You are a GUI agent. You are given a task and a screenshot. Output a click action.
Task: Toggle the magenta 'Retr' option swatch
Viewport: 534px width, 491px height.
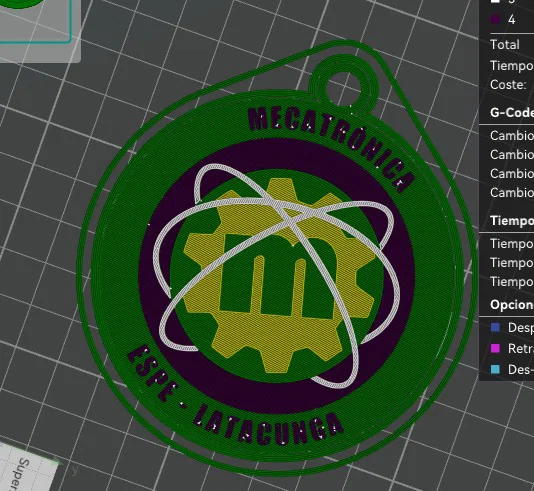pos(495,348)
